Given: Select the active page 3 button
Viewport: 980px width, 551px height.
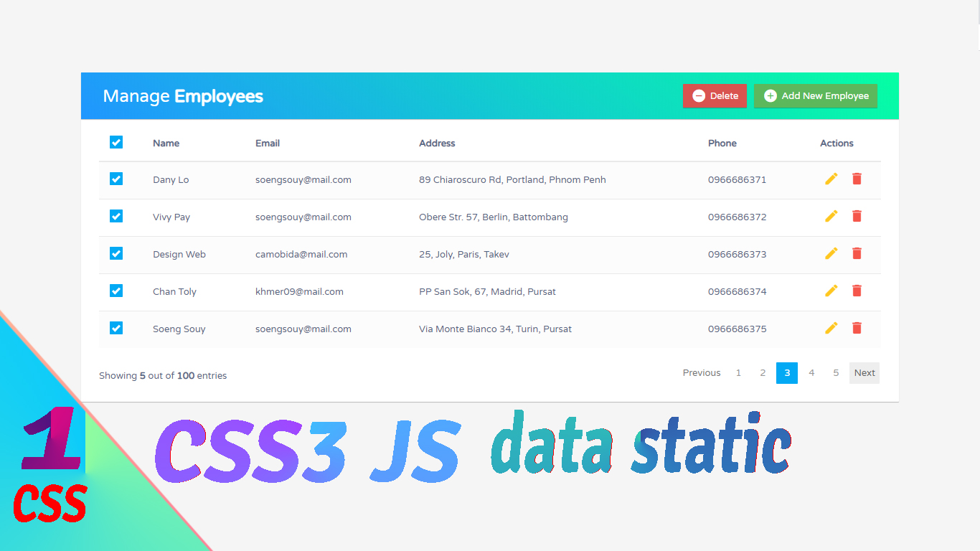Looking at the screenshot, I should coord(787,372).
